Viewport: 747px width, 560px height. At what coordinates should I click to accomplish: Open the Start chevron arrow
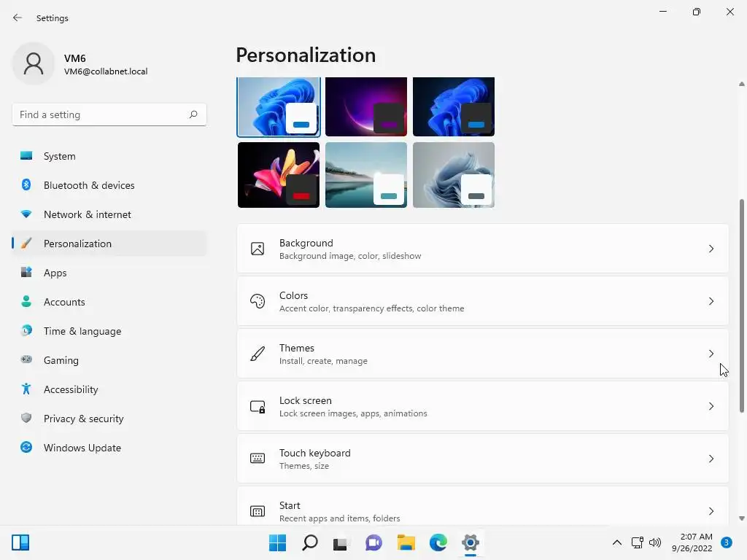click(x=711, y=511)
